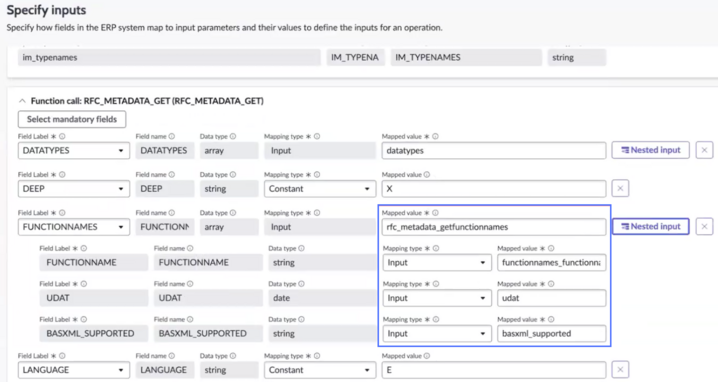Click Nested input button in DATATYPES row

pyautogui.click(x=650, y=150)
